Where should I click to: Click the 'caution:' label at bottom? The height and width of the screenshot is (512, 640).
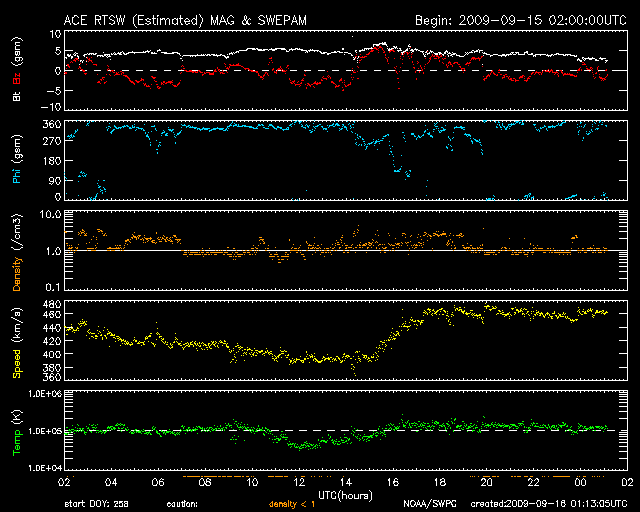tap(182, 504)
